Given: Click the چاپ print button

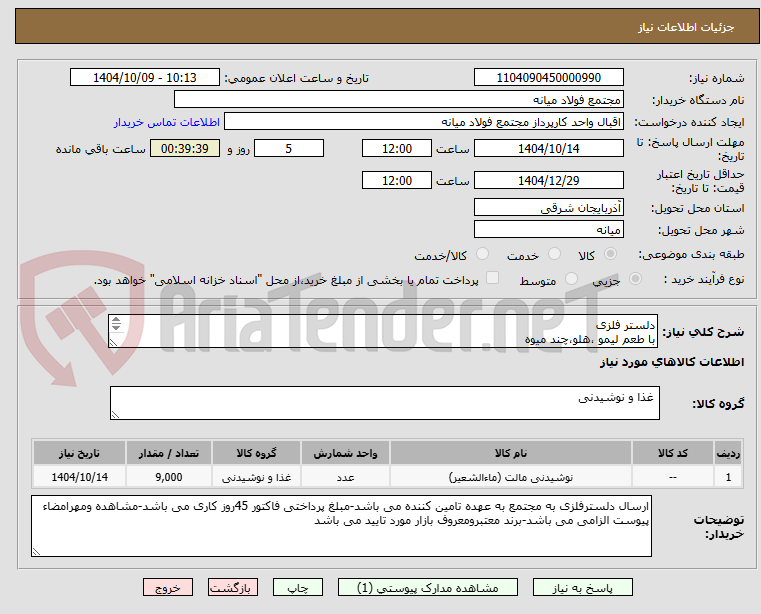Looking at the screenshot, I should click(298, 587).
